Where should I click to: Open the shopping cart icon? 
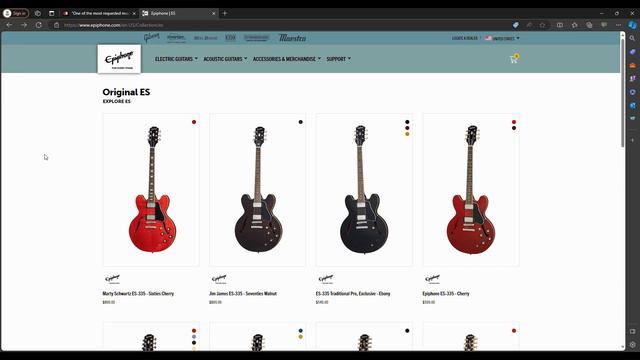pyautogui.click(x=513, y=59)
